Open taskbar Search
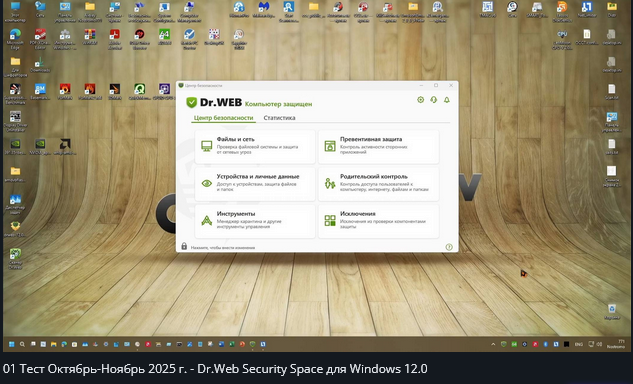The width and height of the screenshot is (633, 384). click(22, 344)
